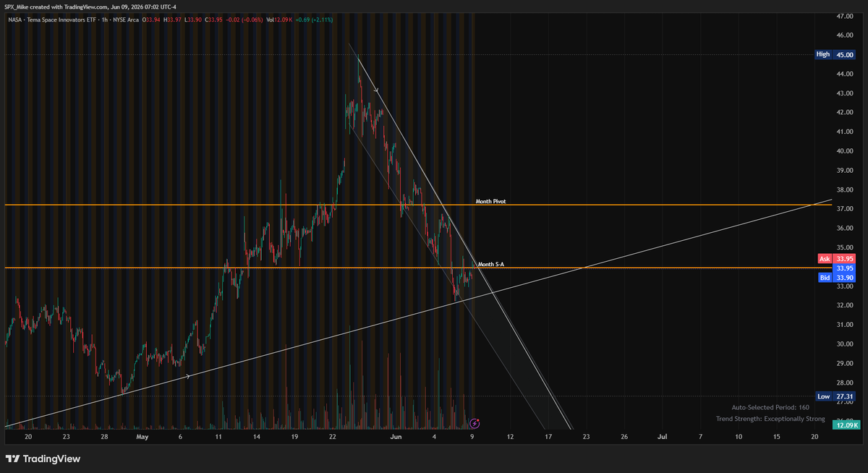Image resolution: width=868 pixels, height=473 pixels.
Task: Click the 30.00 price axis tick
Action: [x=845, y=344]
